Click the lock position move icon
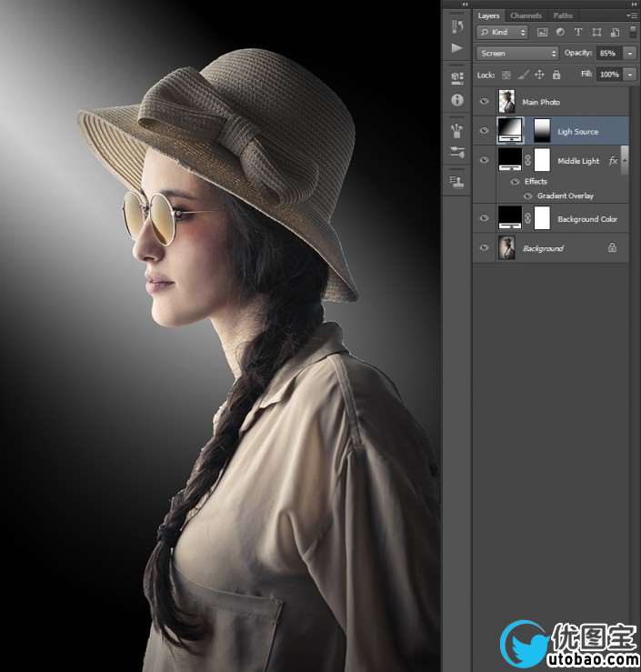Viewport: 641px width, 672px height. point(539,75)
